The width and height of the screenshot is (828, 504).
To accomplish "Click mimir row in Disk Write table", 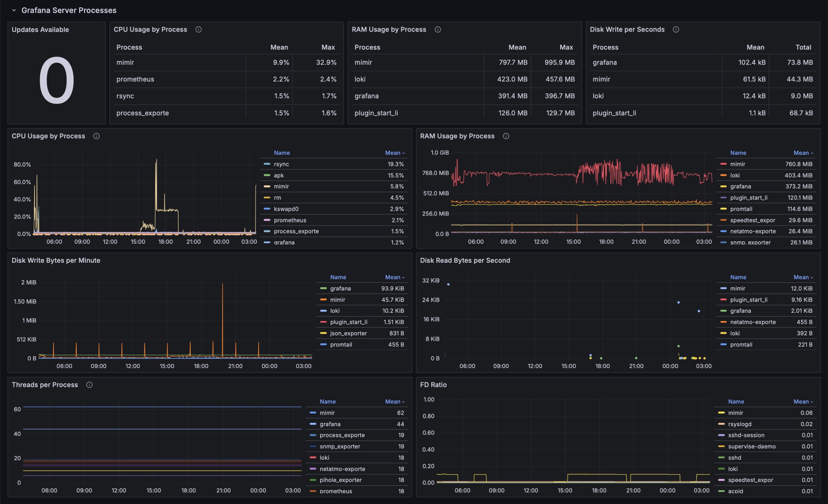I will 703,79.
